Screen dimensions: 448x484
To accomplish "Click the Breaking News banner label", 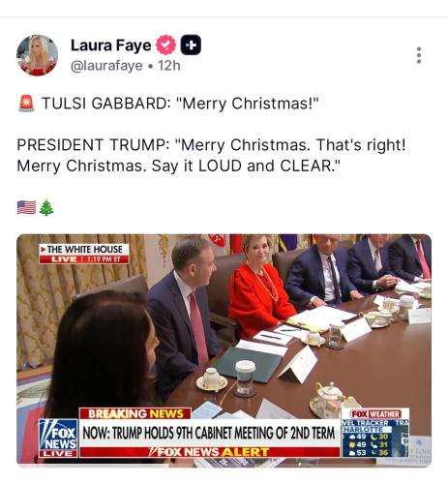I will click(x=135, y=413).
